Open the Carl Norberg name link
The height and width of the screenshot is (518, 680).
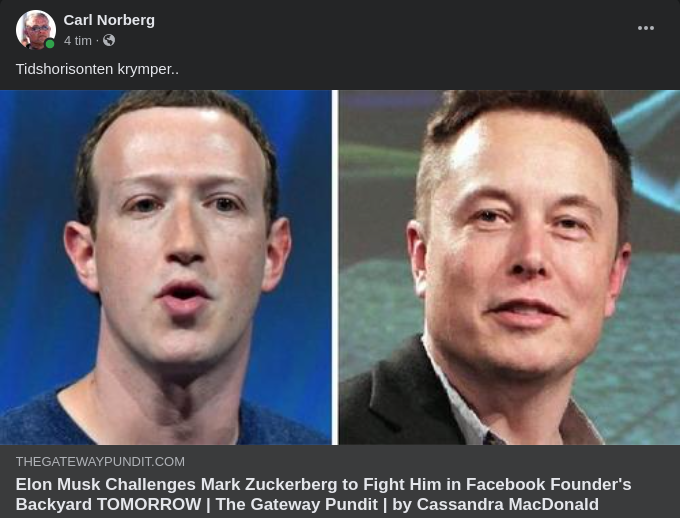click(x=109, y=20)
